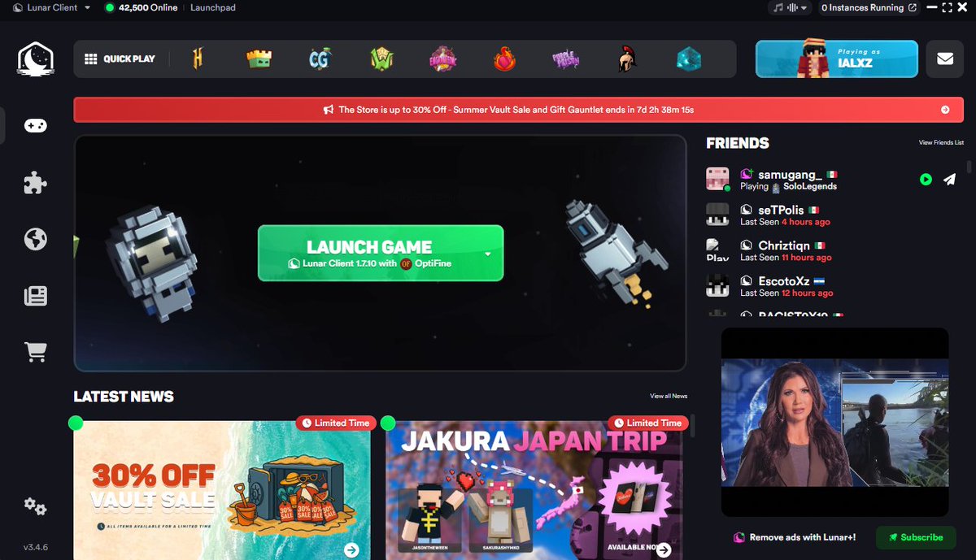Open the 30% Off Vault Sale news card
This screenshot has width=976, height=560.
222,490
